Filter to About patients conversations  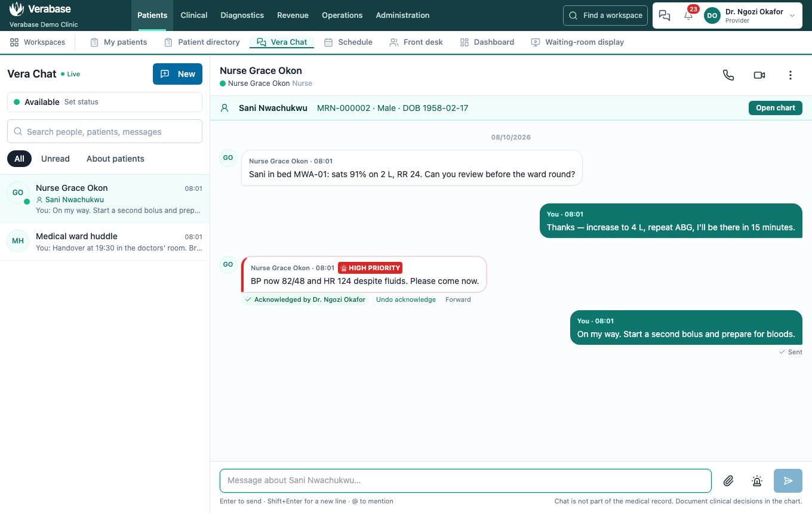[115, 159]
